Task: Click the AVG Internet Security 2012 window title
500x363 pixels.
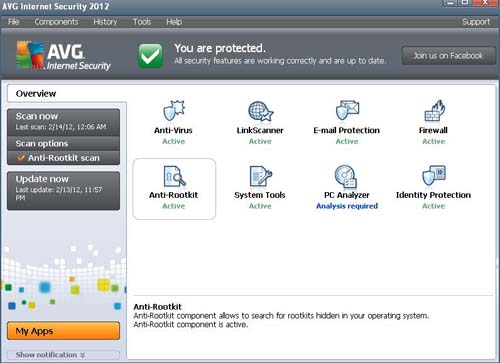Action: click(56, 6)
